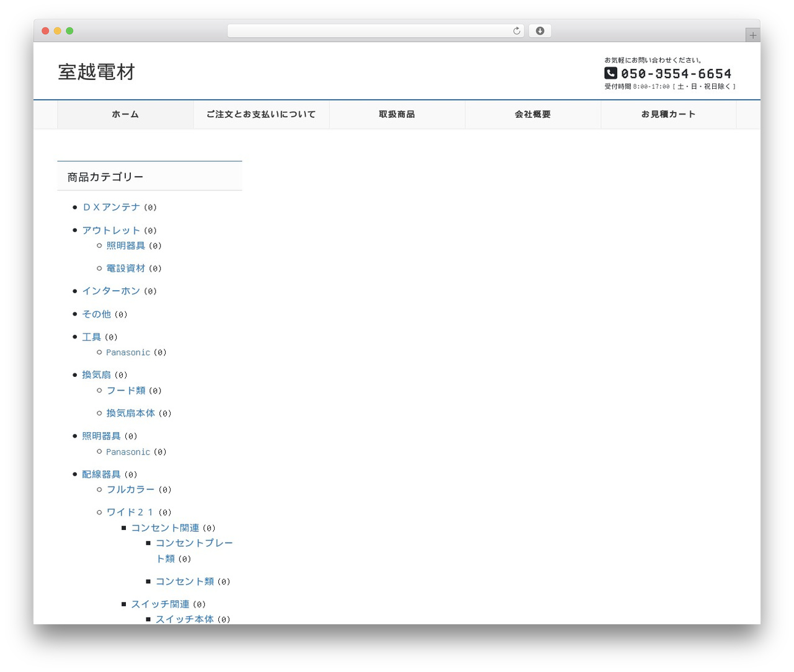The height and width of the screenshot is (672, 794).
Task: Open the スイッチ関連 link
Action: pyautogui.click(x=160, y=604)
